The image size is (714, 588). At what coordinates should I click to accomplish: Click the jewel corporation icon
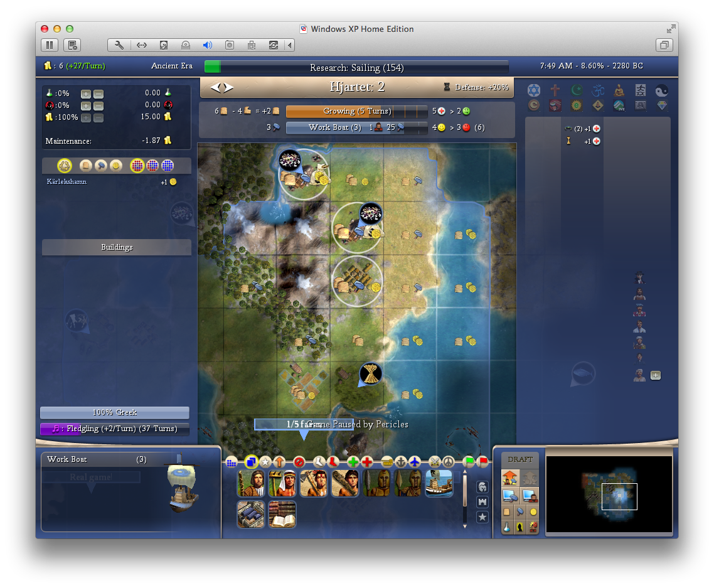click(x=662, y=105)
